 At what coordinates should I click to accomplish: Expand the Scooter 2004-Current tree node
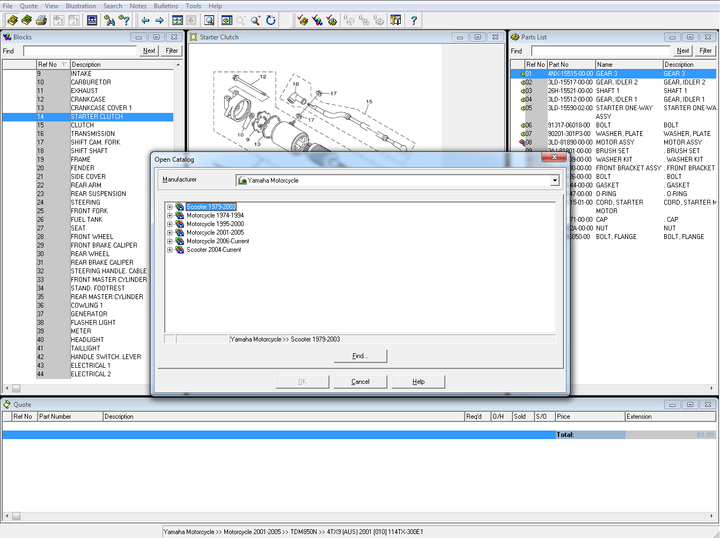click(170, 250)
